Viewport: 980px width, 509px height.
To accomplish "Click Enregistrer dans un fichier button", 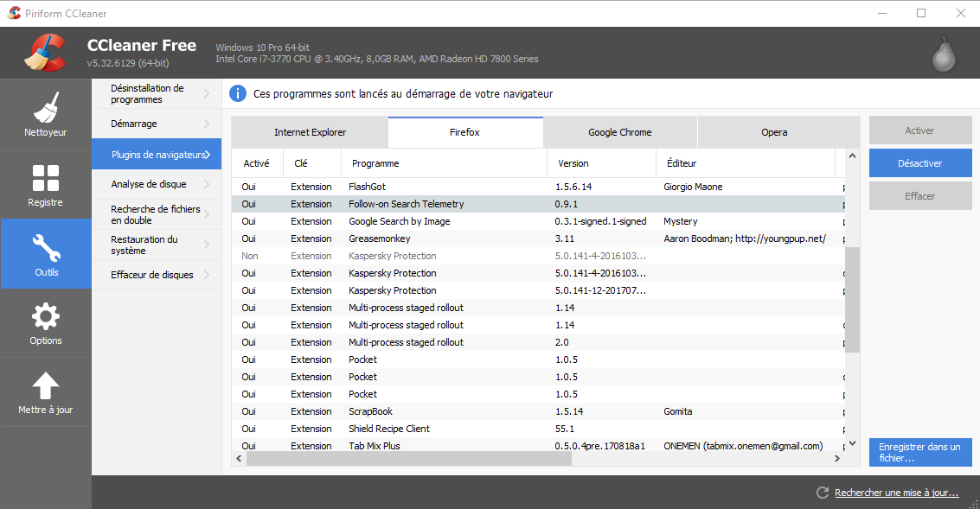I will pyautogui.click(x=920, y=452).
